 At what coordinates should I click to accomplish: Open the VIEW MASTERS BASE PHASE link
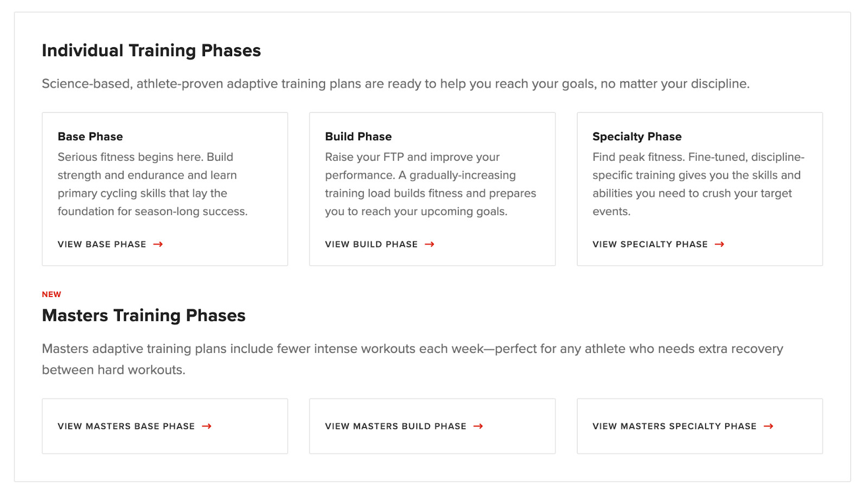coord(126,426)
